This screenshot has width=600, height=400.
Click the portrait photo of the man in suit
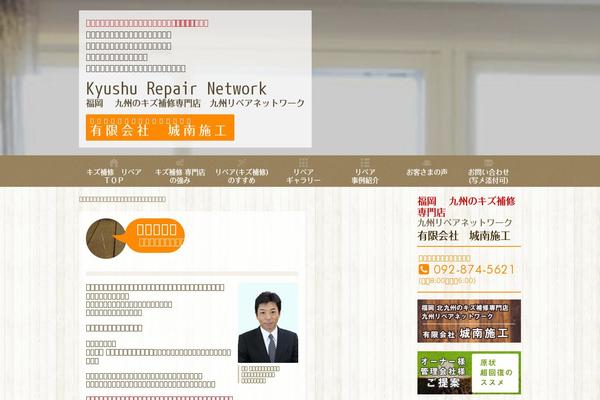click(x=268, y=323)
